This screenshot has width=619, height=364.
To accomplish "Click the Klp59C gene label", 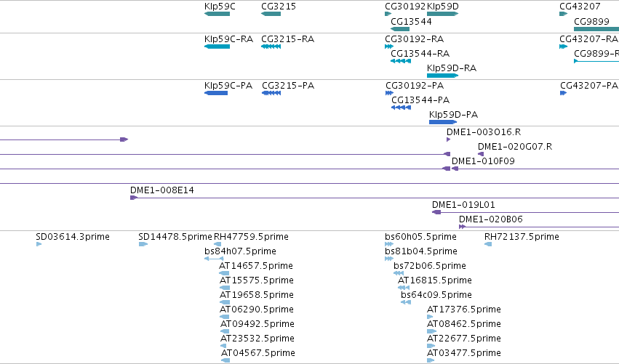I will pos(220,7).
